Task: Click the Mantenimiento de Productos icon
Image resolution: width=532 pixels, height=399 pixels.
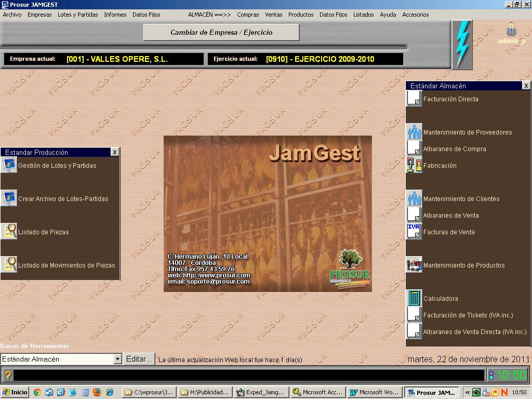Action: [x=414, y=265]
